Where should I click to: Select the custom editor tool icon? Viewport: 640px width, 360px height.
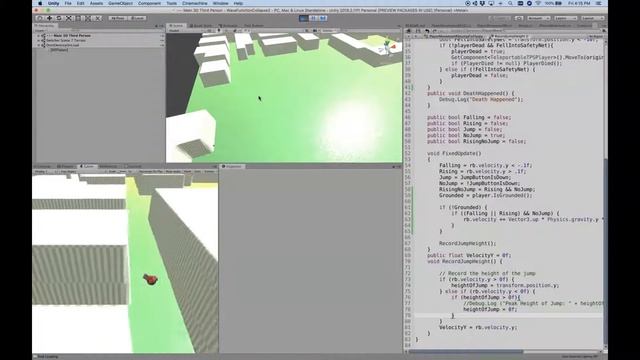[x=98, y=18]
